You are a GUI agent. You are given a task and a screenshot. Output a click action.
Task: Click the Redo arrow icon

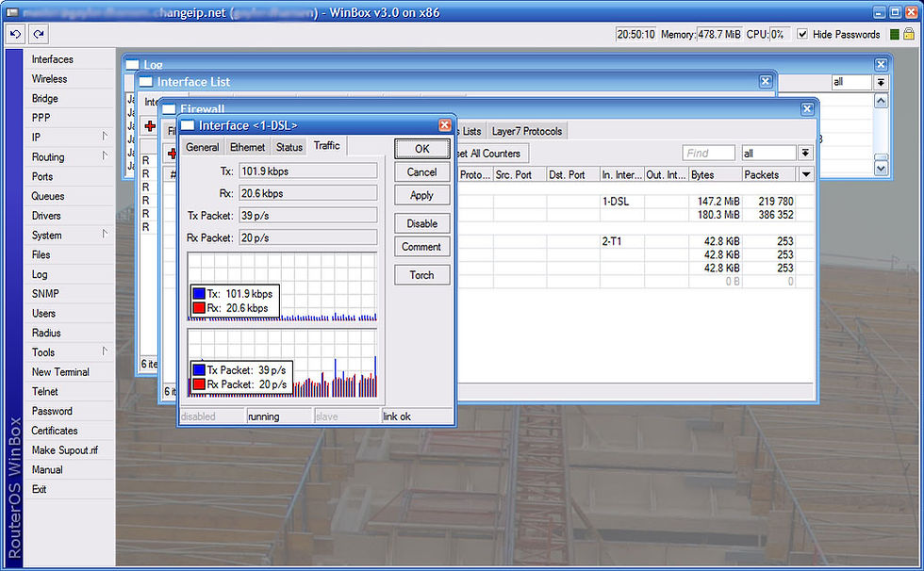point(39,34)
